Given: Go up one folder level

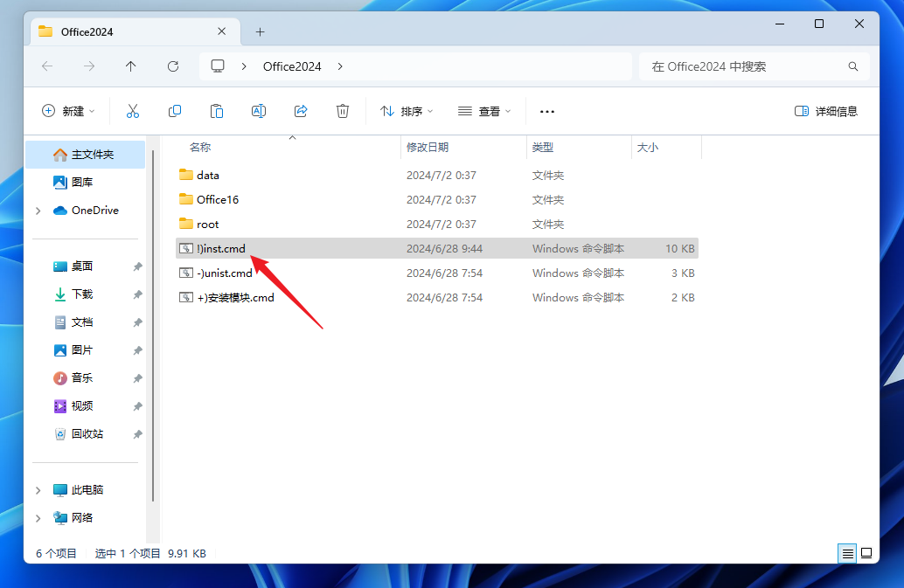Looking at the screenshot, I should [131, 66].
